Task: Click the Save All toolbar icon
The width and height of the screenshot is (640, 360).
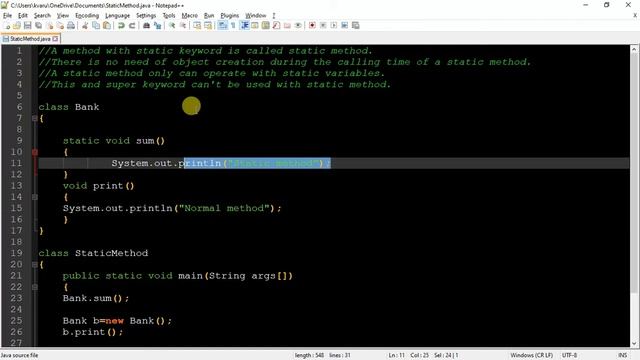Action: 38,25
